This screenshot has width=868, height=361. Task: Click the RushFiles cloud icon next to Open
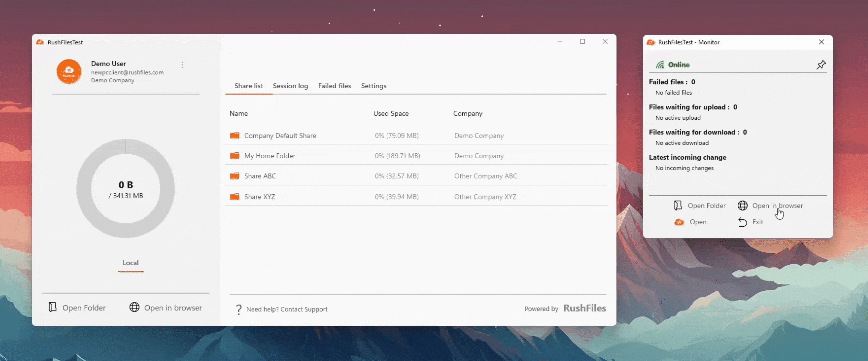(679, 222)
